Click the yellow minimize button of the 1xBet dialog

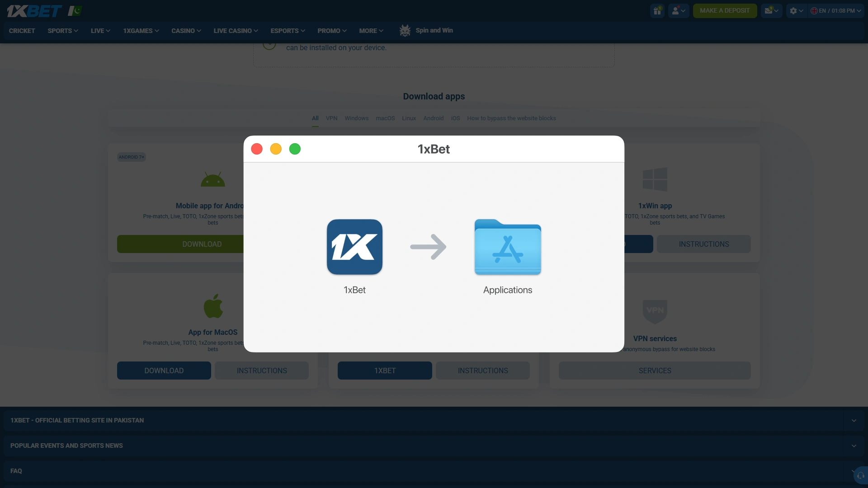(276, 149)
